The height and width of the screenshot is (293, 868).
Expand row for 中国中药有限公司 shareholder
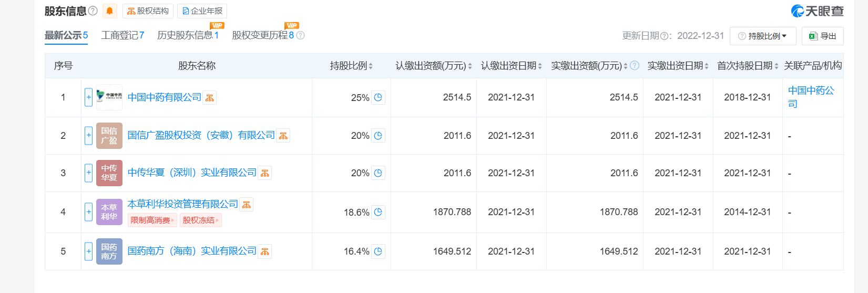[x=88, y=97]
